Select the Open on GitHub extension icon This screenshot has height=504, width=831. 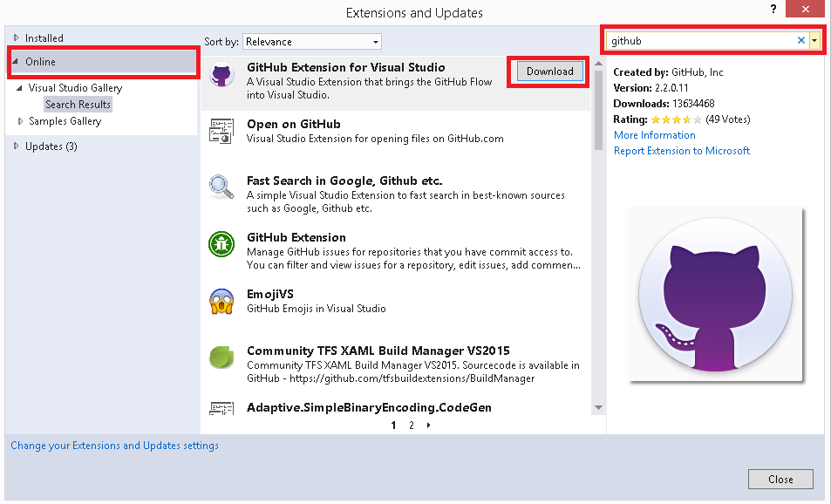(221, 132)
